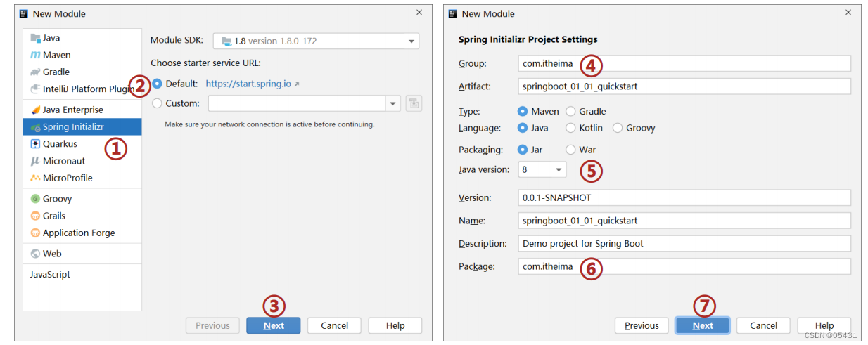
Task: Select Jar packaging
Action: tap(523, 150)
